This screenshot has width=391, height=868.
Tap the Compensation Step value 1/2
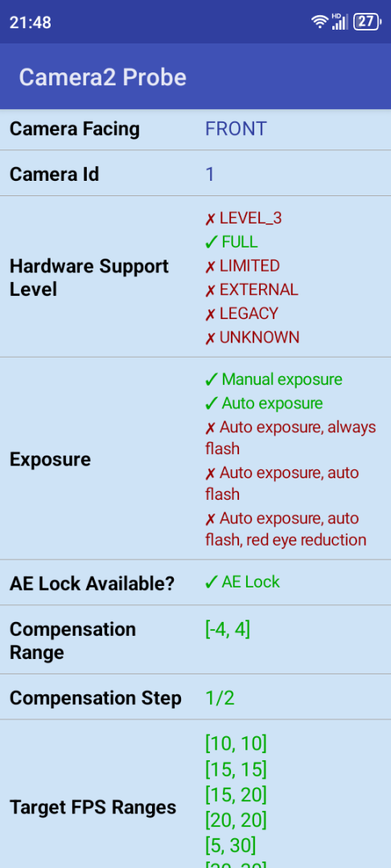(220, 698)
